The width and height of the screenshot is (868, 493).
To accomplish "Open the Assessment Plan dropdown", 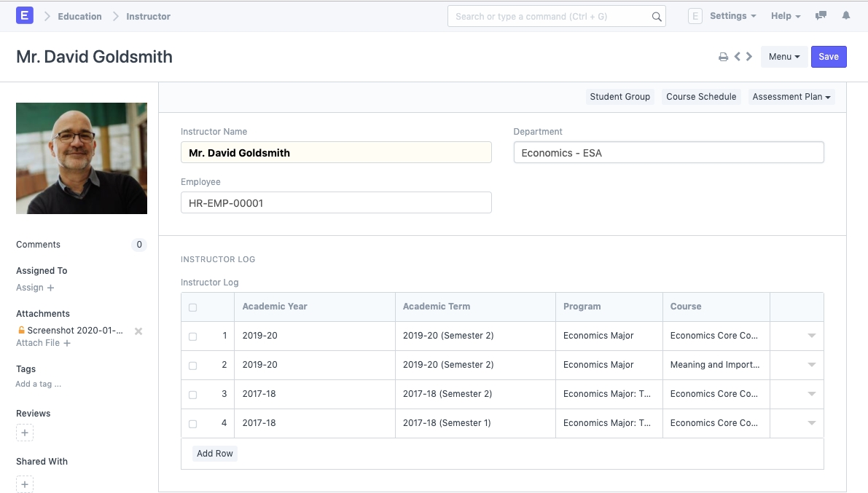I will click(791, 97).
